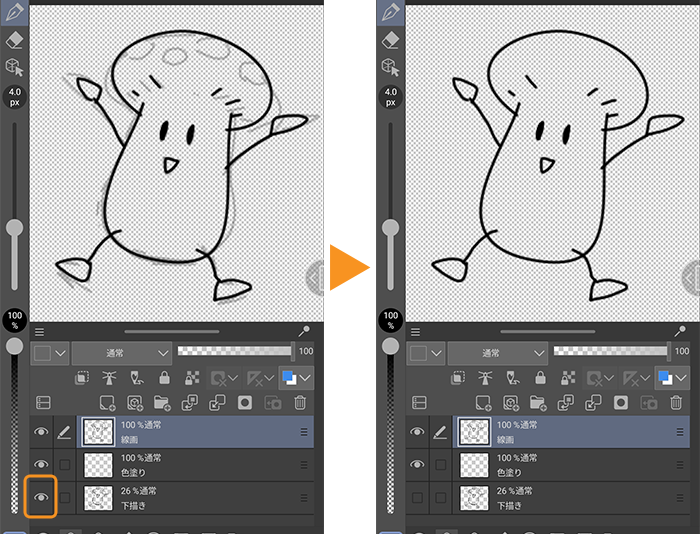The width and height of the screenshot is (700, 534).
Task: Toggle the 色塗り layer checkbox in left panel
Action: coord(65,464)
